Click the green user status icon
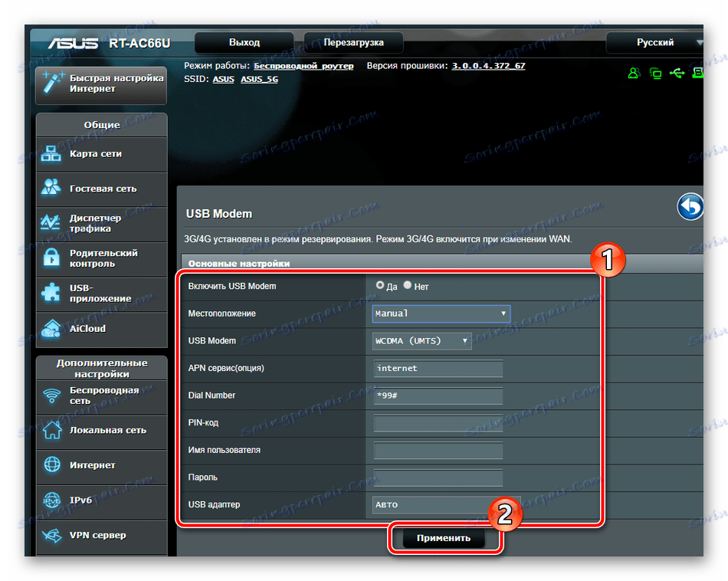The image size is (728, 581). [x=634, y=73]
